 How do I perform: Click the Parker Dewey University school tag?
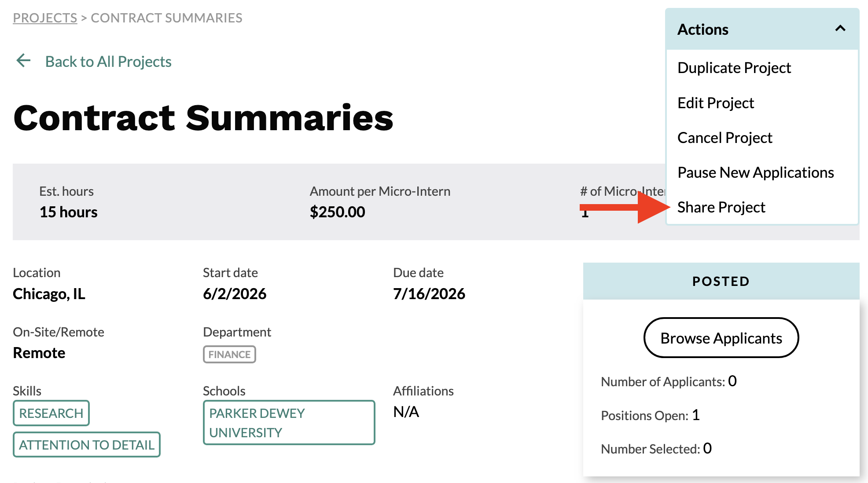coord(289,423)
